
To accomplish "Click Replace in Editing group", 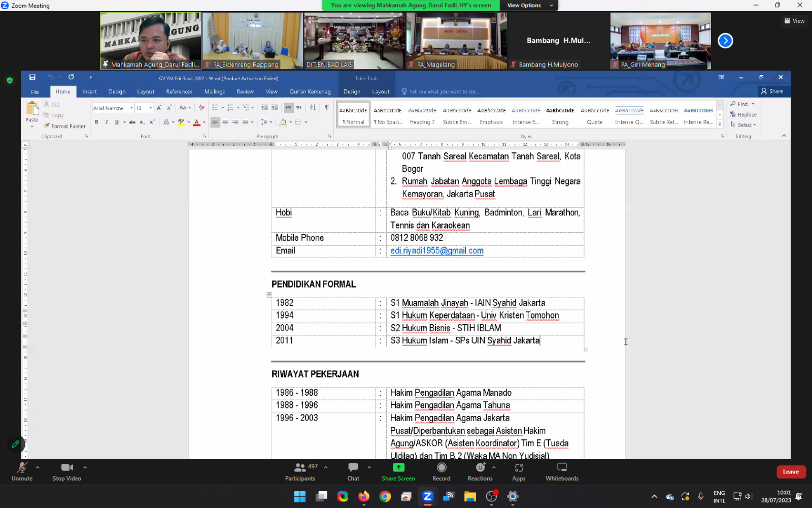I will point(743,114).
